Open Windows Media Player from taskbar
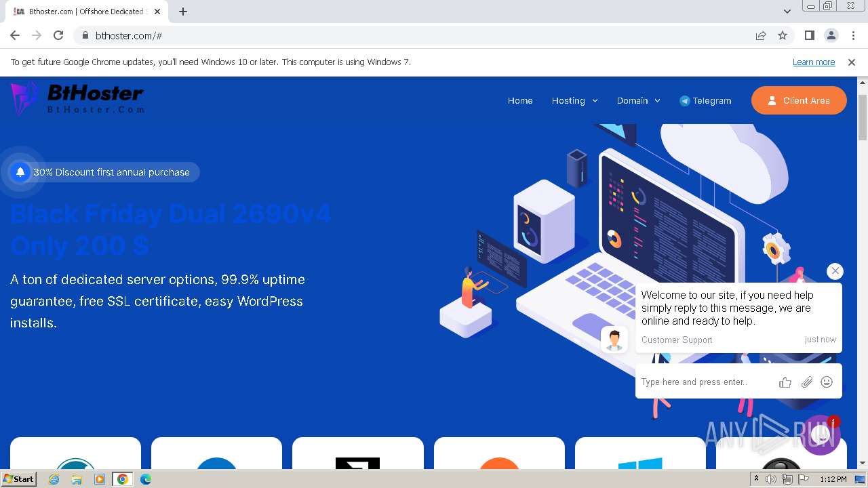The width and height of the screenshot is (868, 488). pos(99,479)
